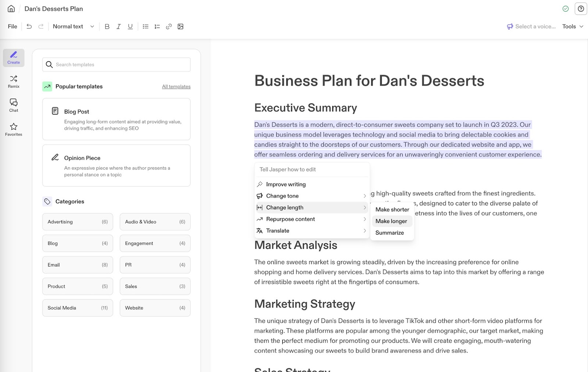Open the Sales category
588x372 pixels.
(155, 286)
